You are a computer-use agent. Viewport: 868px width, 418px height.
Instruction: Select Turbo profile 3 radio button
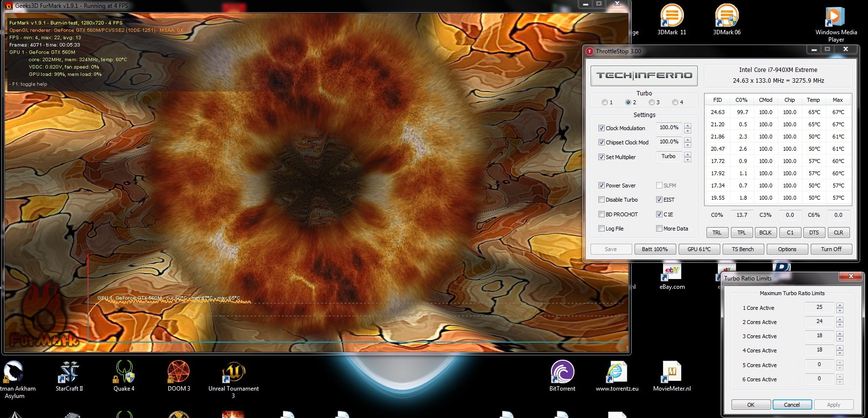coord(652,102)
